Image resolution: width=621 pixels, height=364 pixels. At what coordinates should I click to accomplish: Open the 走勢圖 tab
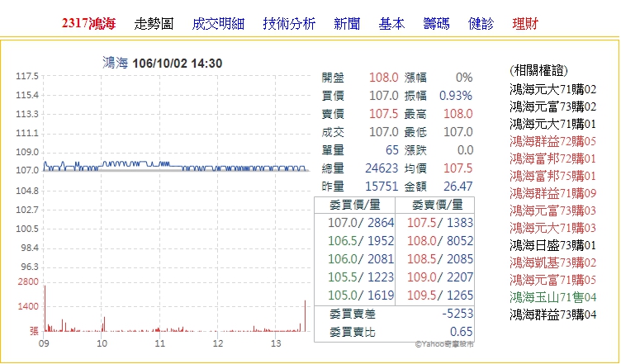point(154,24)
